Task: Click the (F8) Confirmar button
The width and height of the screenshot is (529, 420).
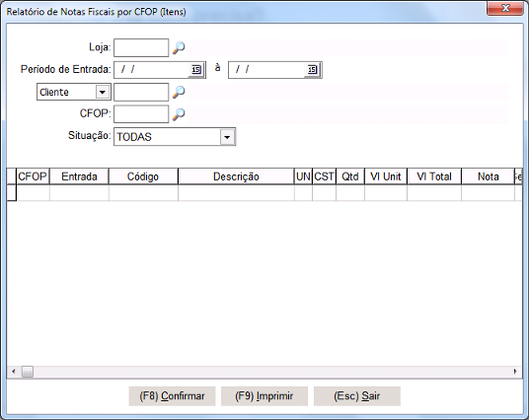Action: [172, 396]
